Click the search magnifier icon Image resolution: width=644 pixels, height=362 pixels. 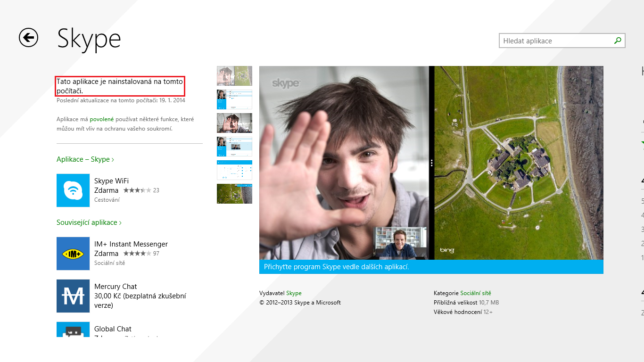click(617, 41)
